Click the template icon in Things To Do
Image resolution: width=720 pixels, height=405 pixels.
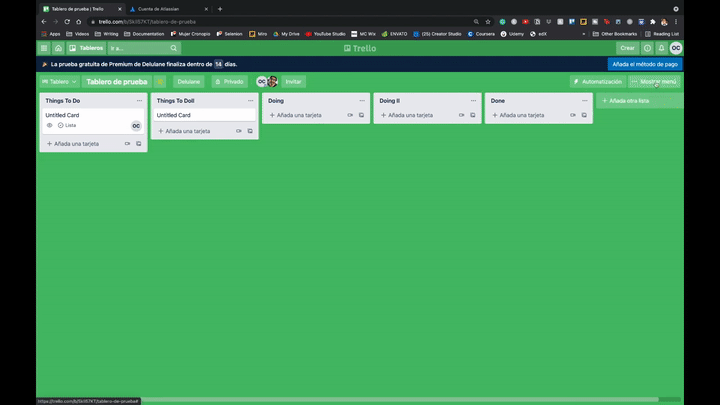tap(139, 144)
